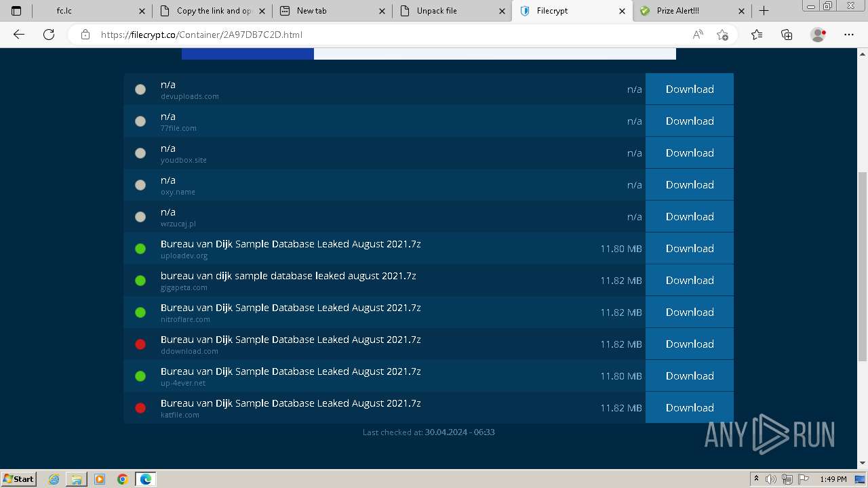Screen dimensions: 868x488
Task: Click the grey status dot for oxy.name
Action: tap(140, 185)
